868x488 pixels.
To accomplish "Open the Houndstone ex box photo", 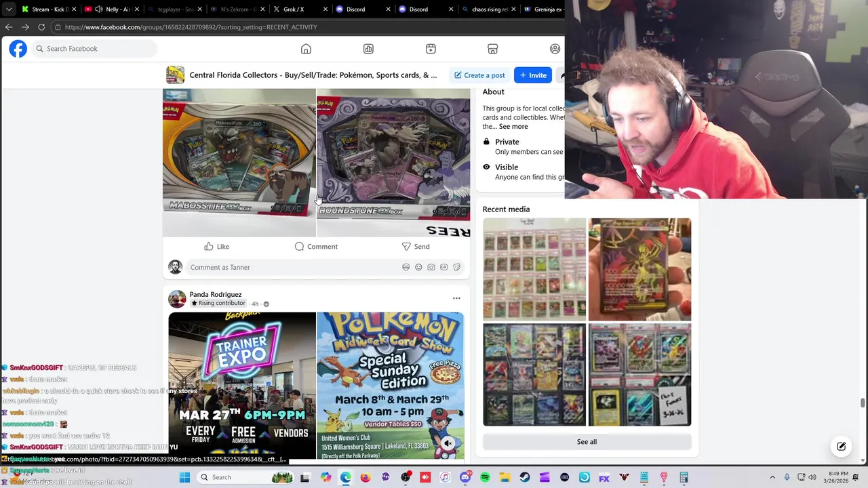I will point(393,163).
